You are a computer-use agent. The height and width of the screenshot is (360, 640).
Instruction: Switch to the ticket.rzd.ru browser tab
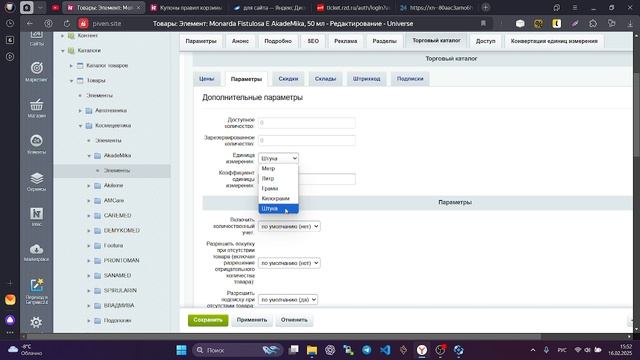coord(353,7)
